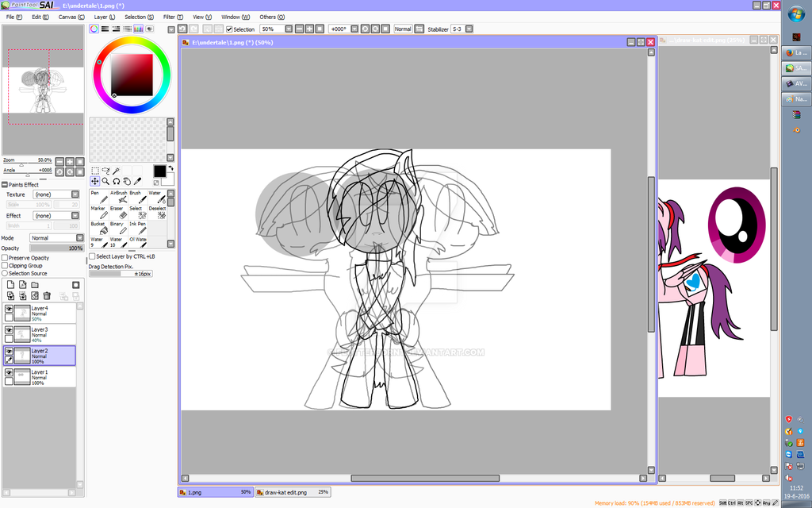The width and height of the screenshot is (812, 508).
Task: Select the Brush tool
Action: coord(138,197)
